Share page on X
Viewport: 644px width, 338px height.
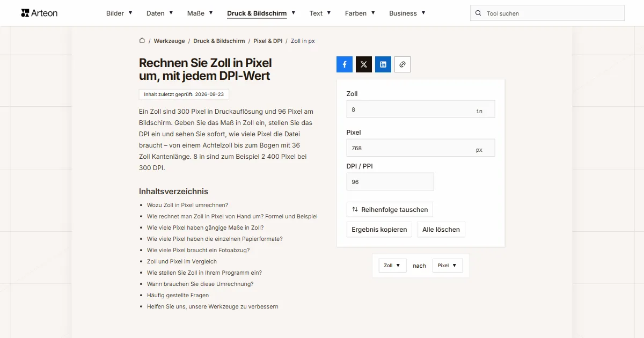pyautogui.click(x=364, y=64)
